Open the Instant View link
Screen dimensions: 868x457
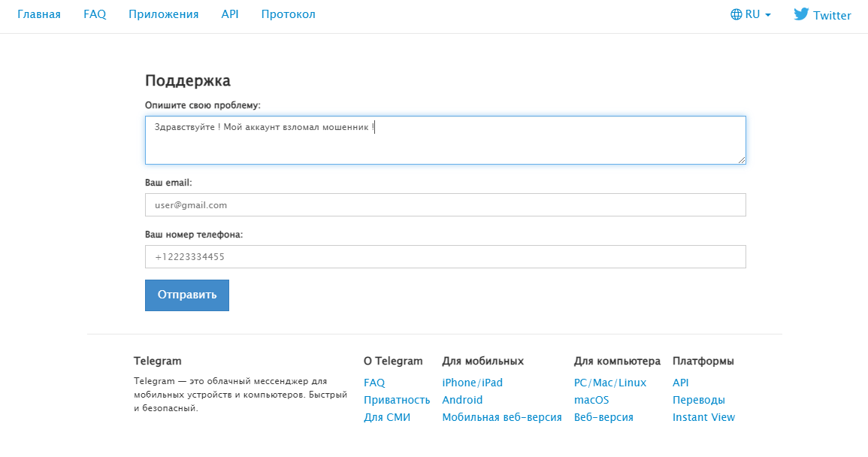[703, 417]
